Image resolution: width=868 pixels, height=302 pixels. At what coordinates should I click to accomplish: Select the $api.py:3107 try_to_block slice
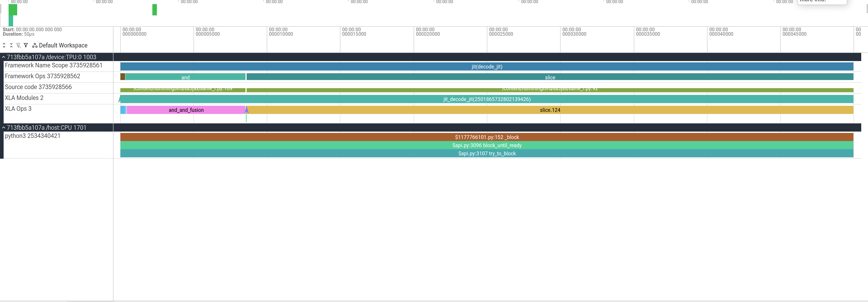487,153
